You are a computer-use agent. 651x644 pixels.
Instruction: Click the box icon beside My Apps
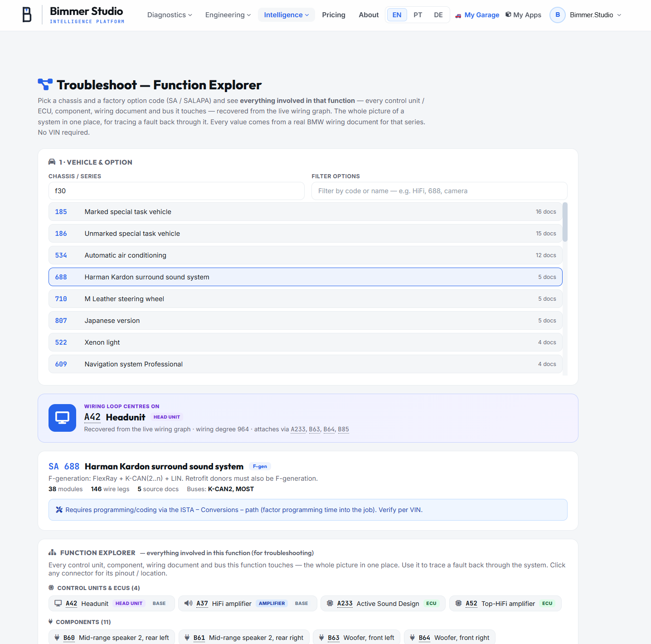point(508,15)
